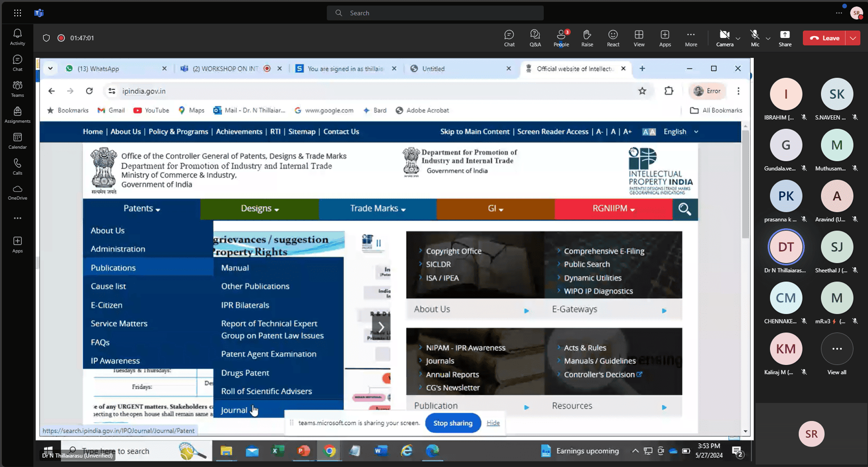Bookmark this page with star icon
868x467 pixels.
click(642, 91)
